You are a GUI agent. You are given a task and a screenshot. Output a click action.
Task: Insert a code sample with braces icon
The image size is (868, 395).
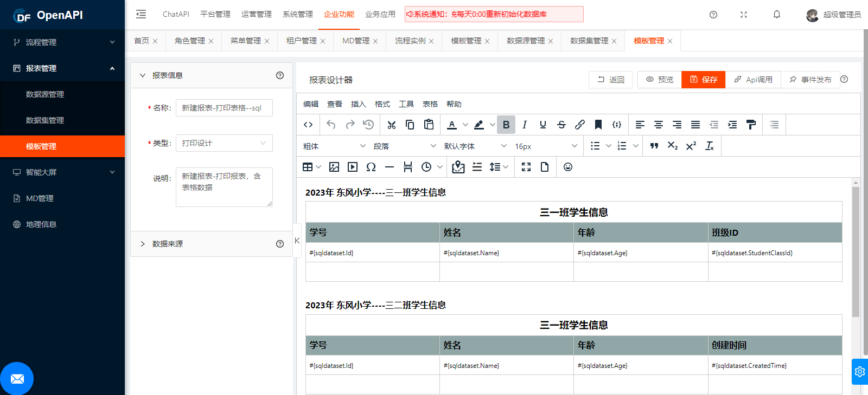(x=617, y=125)
